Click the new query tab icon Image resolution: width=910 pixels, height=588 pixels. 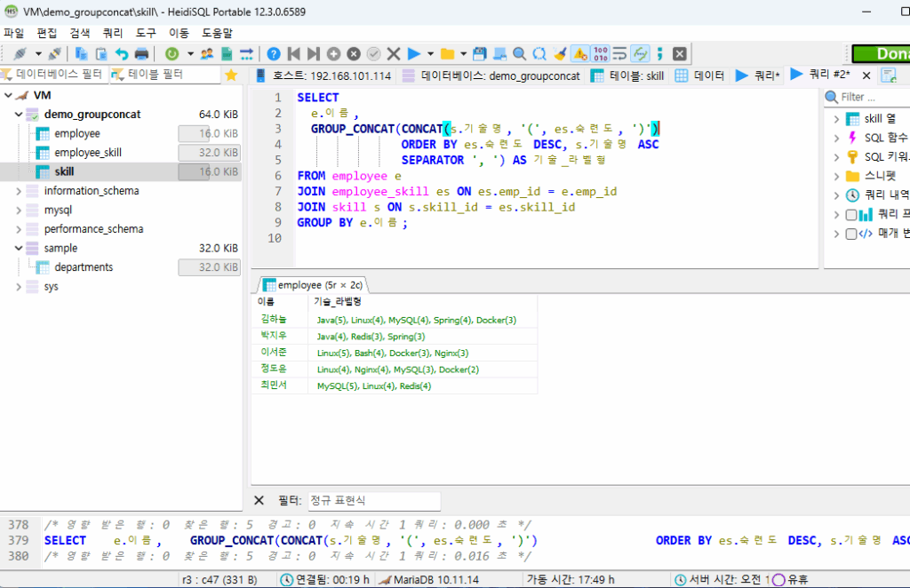tap(889, 75)
